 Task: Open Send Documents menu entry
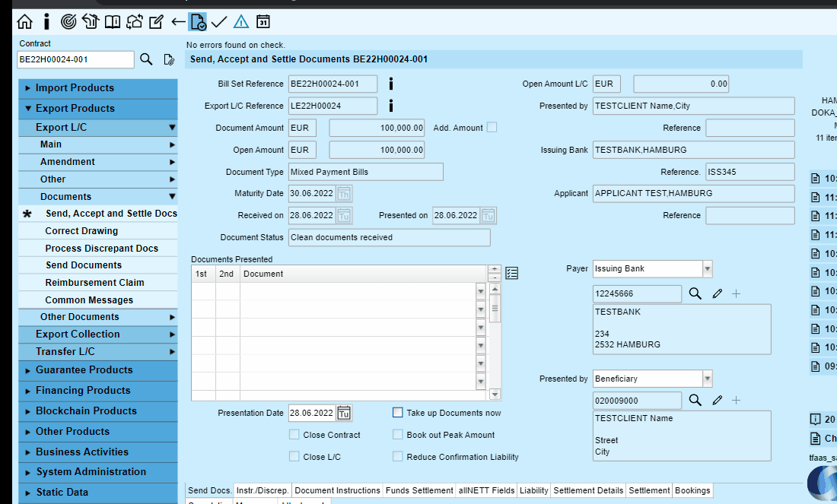pos(98,265)
